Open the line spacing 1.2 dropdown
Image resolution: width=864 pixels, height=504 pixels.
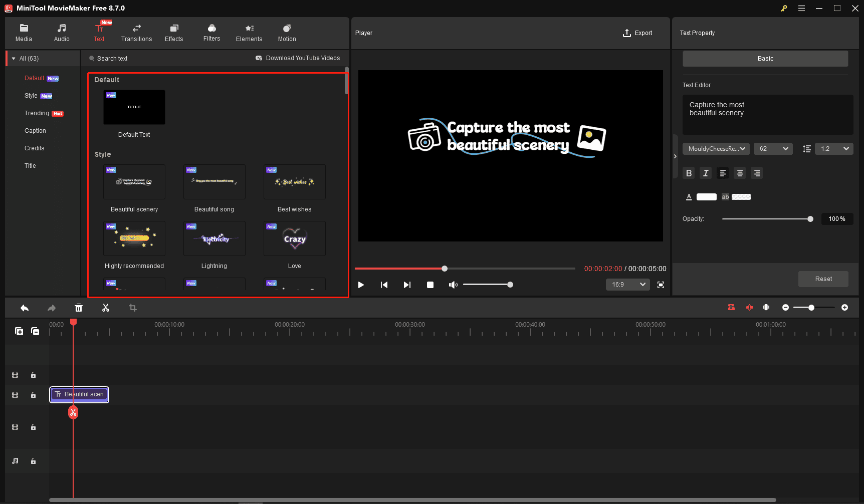834,149
